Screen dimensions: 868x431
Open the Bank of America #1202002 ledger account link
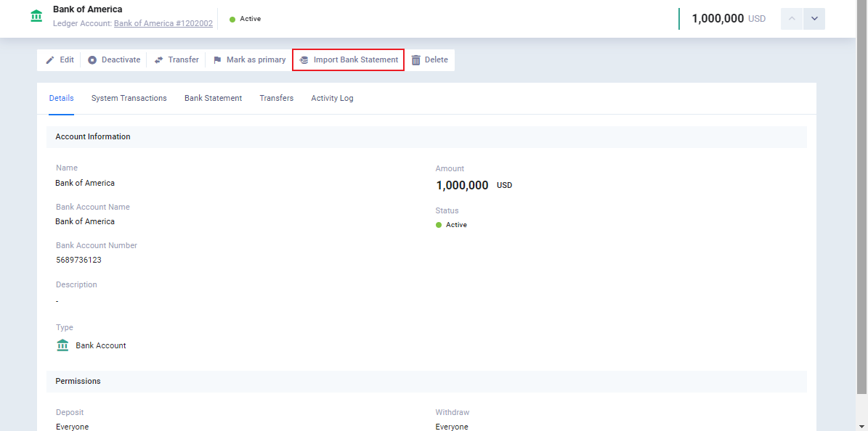point(163,24)
